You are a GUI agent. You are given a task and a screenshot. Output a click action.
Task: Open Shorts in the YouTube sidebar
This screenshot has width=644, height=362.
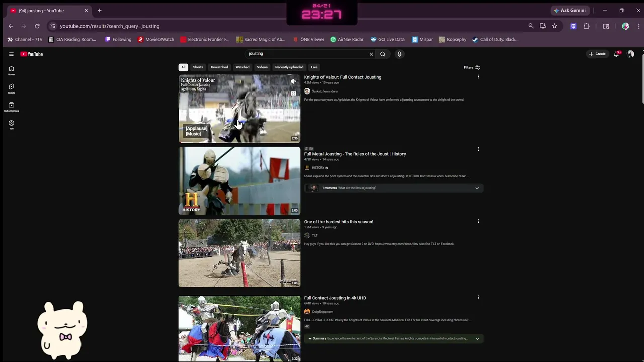pos(11,89)
